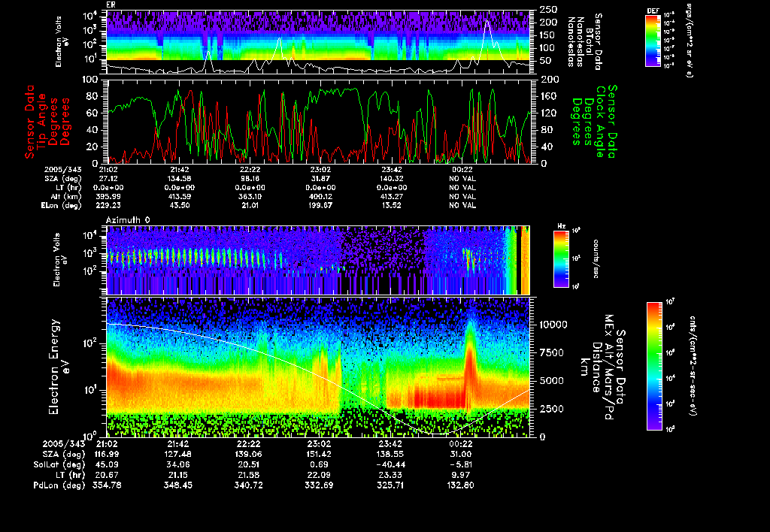Click the '150' tick on BTotal axis
The height and width of the screenshot is (532, 770).
(548, 35)
